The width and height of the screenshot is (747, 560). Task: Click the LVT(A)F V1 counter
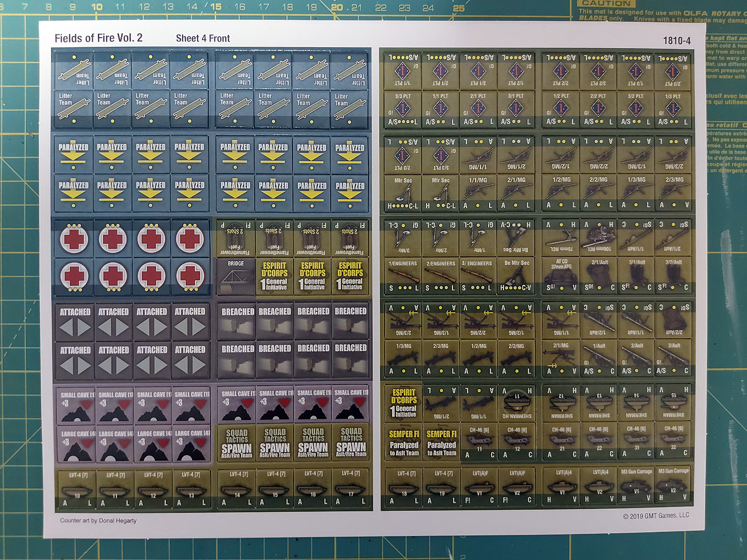click(480, 488)
